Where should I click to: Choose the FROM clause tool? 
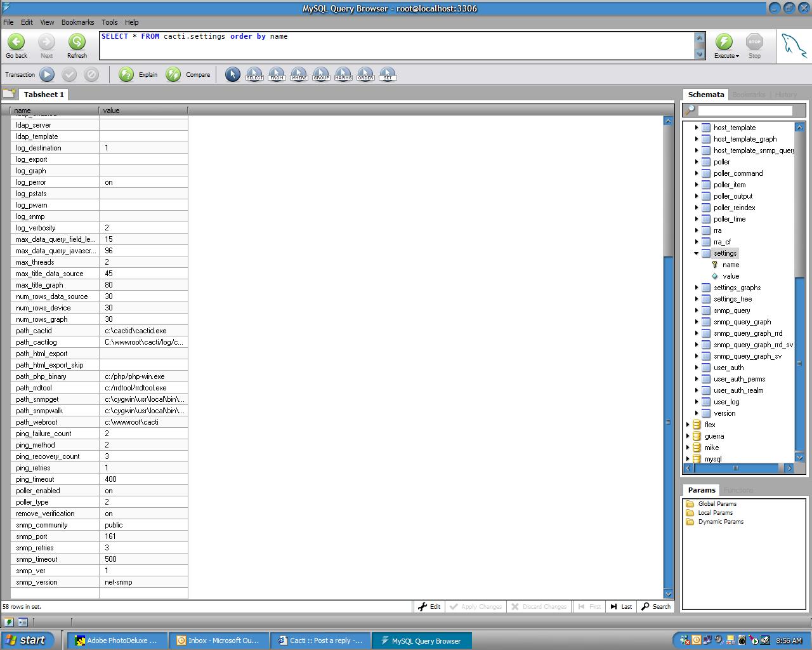277,74
